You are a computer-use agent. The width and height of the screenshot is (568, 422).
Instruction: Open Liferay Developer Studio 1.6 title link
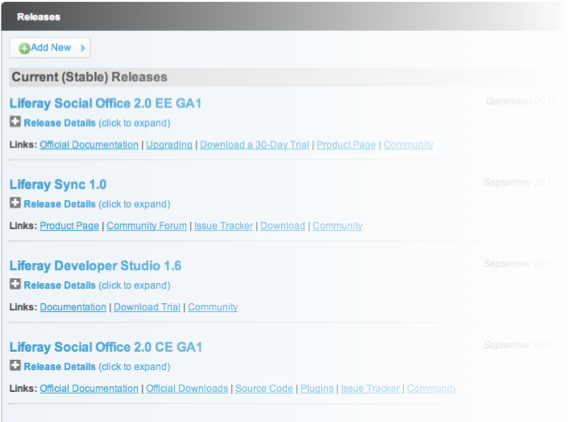point(95,266)
